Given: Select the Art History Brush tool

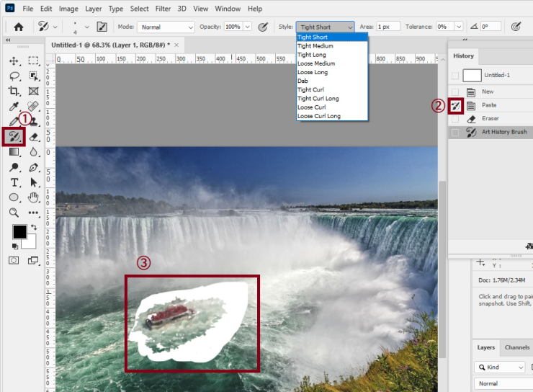Looking at the screenshot, I should [14, 137].
